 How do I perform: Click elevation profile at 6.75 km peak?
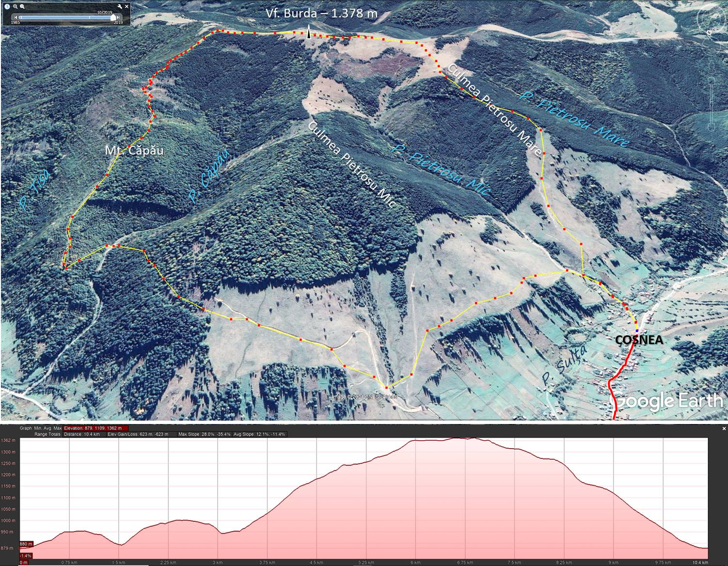tap(465, 439)
